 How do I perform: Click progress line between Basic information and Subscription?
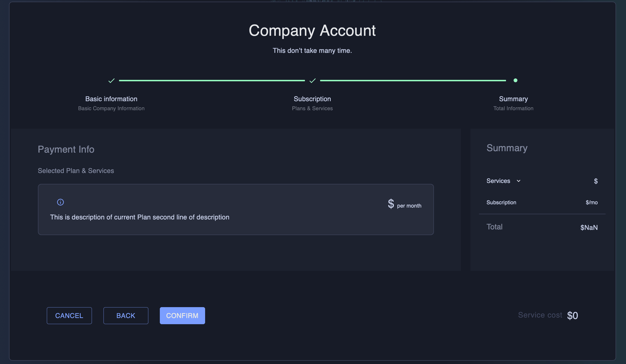(x=212, y=80)
